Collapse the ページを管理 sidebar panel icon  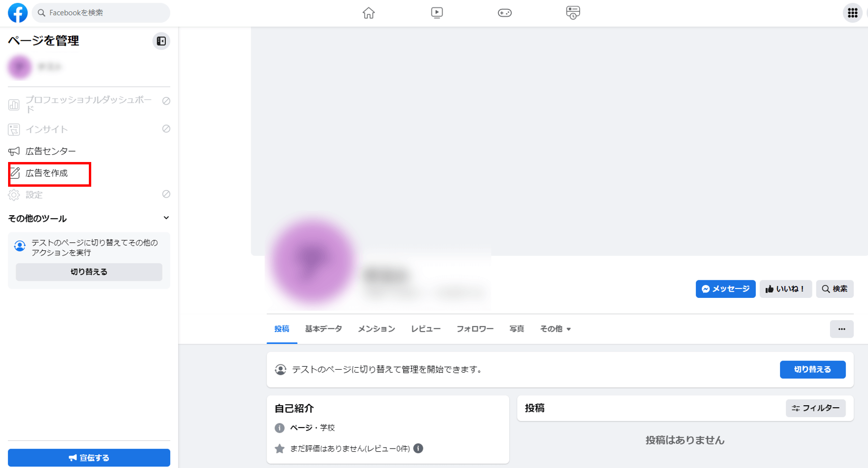tap(161, 41)
